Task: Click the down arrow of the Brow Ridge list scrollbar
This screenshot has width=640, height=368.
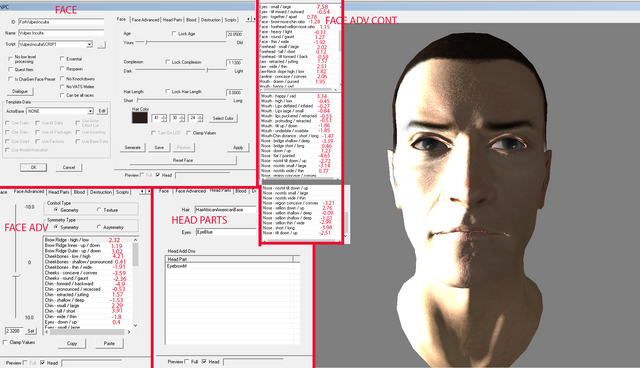Action: point(136,326)
